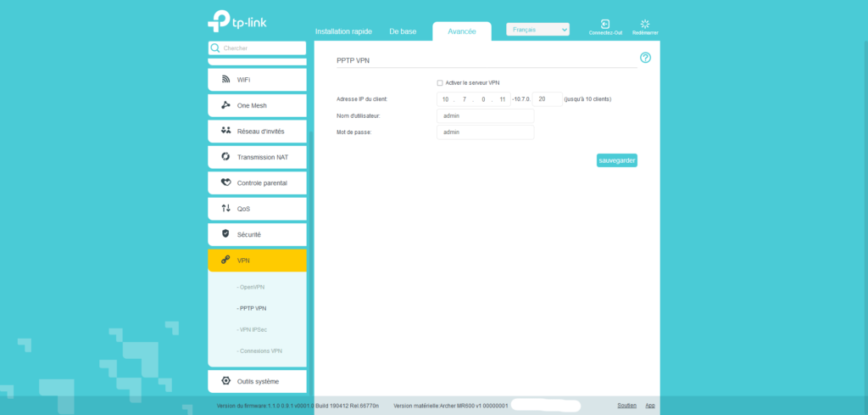Screen dimensions: 868x415
Task: Click the Connectez-Out logout icon
Action: click(605, 24)
